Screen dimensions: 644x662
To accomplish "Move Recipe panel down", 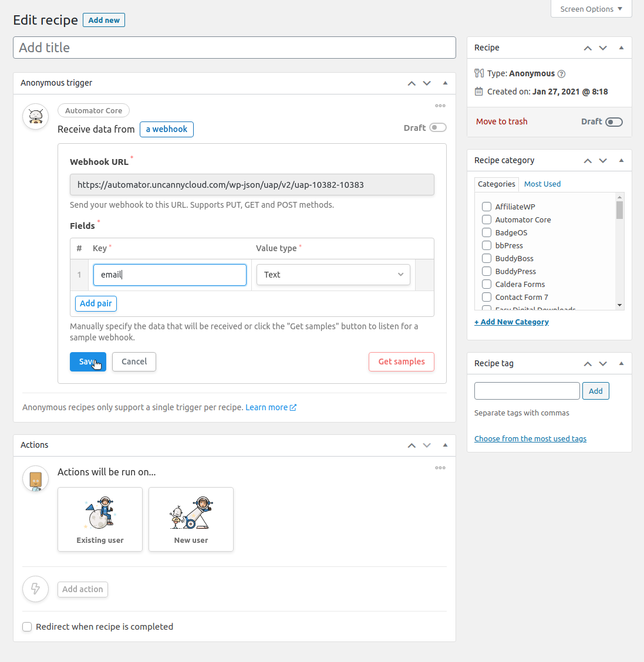I will (x=603, y=48).
